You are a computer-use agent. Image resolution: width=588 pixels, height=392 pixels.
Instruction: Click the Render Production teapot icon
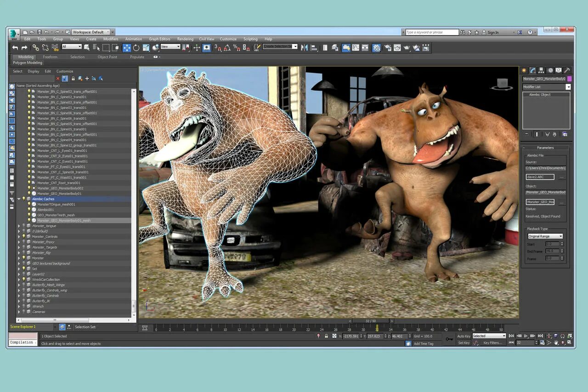pyautogui.click(x=407, y=47)
